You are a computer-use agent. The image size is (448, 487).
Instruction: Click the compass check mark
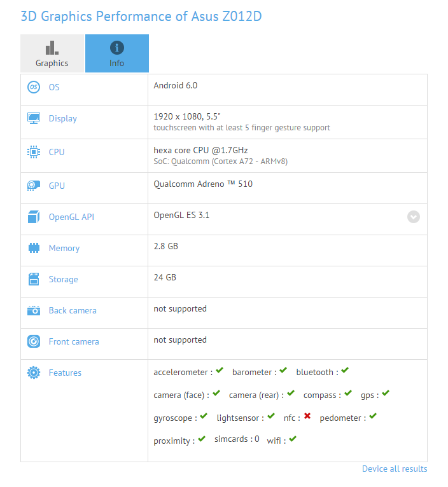point(348,393)
